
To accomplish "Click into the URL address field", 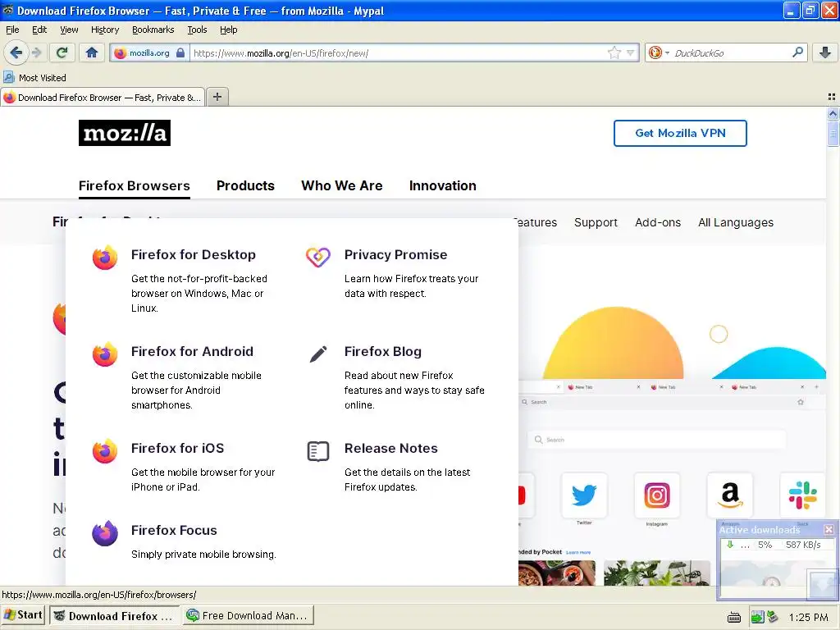I will (399, 53).
